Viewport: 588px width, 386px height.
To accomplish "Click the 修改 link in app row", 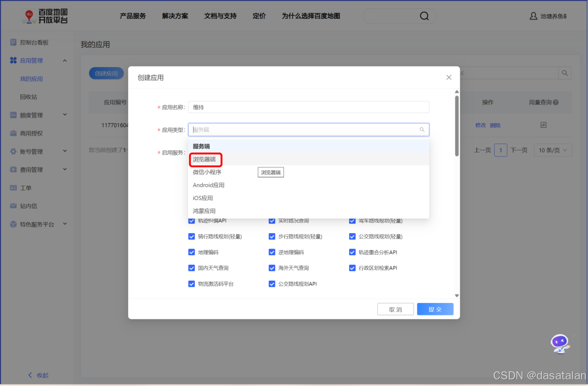I will click(480, 125).
